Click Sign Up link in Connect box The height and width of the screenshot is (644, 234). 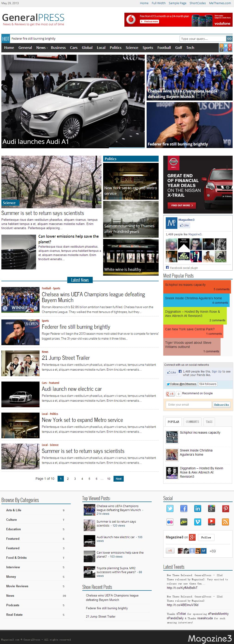click(x=216, y=372)
